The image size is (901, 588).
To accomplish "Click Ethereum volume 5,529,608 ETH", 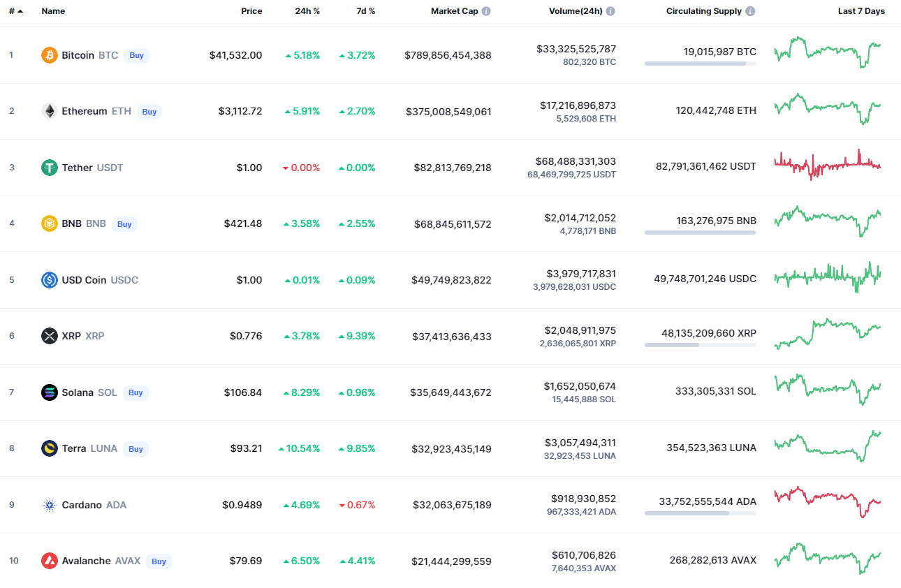I will [x=586, y=119].
